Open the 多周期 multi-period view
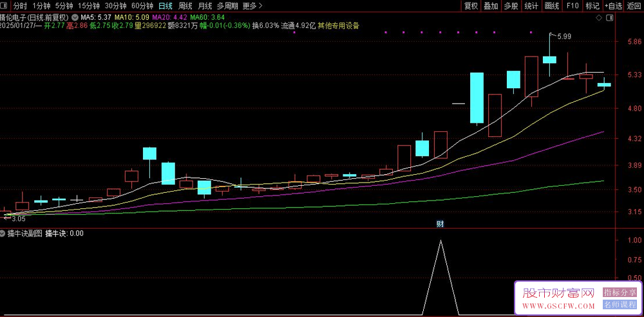This screenshot has width=644, height=317. point(227,6)
